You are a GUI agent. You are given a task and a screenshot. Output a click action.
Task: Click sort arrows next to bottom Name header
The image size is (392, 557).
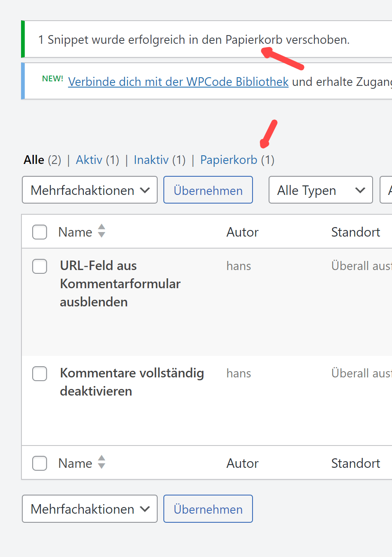point(102,462)
